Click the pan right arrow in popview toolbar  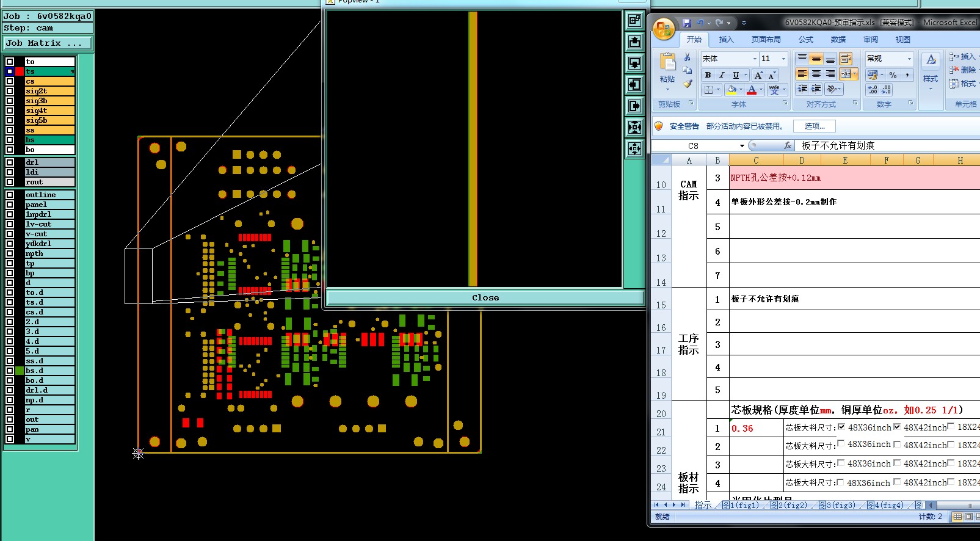(635, 106)
